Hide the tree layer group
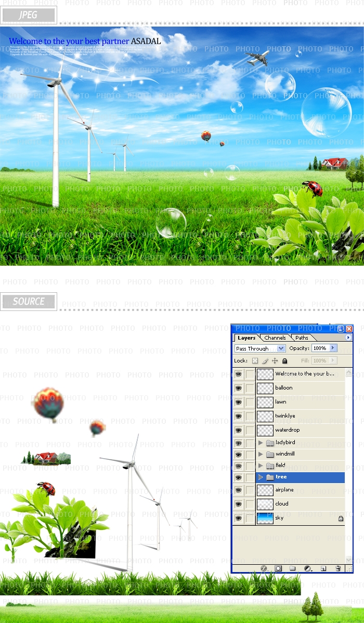 (x=239, y=477)
